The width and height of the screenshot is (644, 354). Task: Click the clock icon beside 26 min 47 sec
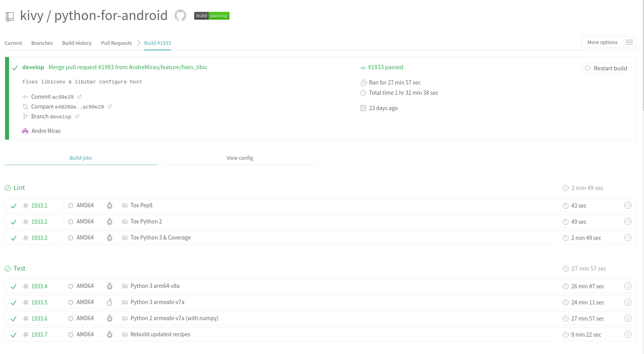(566, 286)
